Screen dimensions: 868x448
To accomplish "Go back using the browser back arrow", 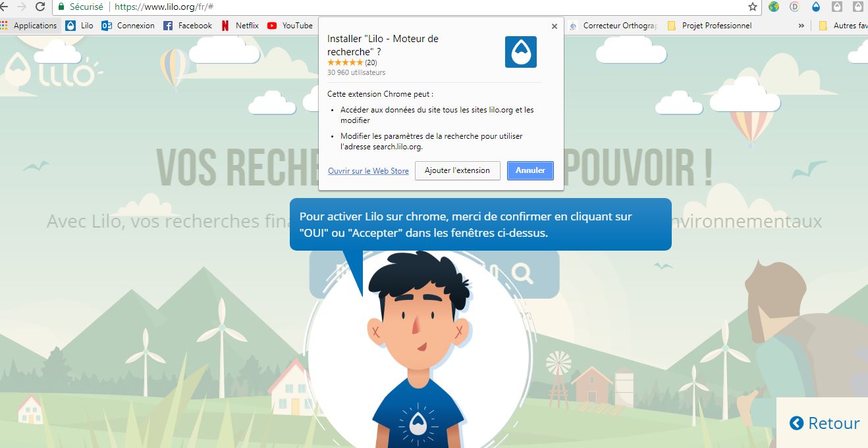I will (x=3, y=7).
